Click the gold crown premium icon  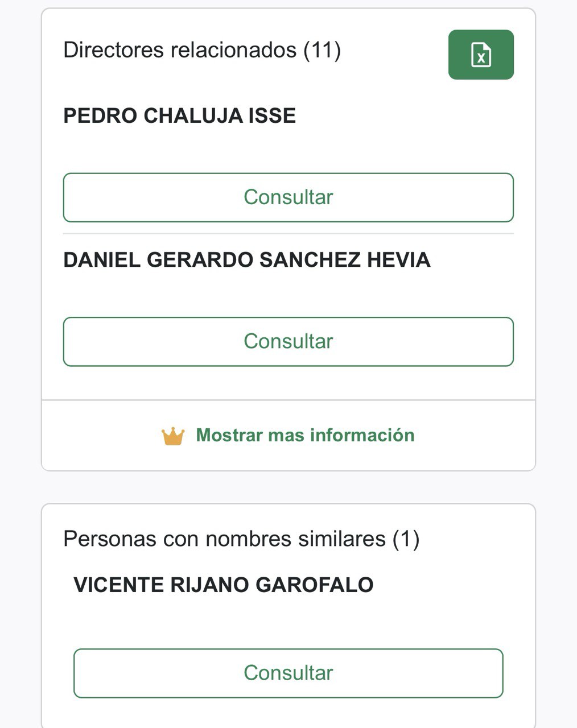click(173, 436)
